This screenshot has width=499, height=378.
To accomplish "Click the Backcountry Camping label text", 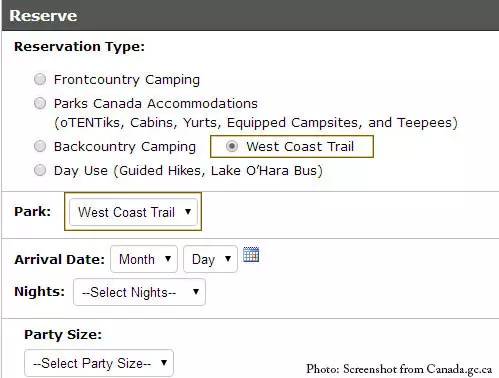I will (125, 146).
